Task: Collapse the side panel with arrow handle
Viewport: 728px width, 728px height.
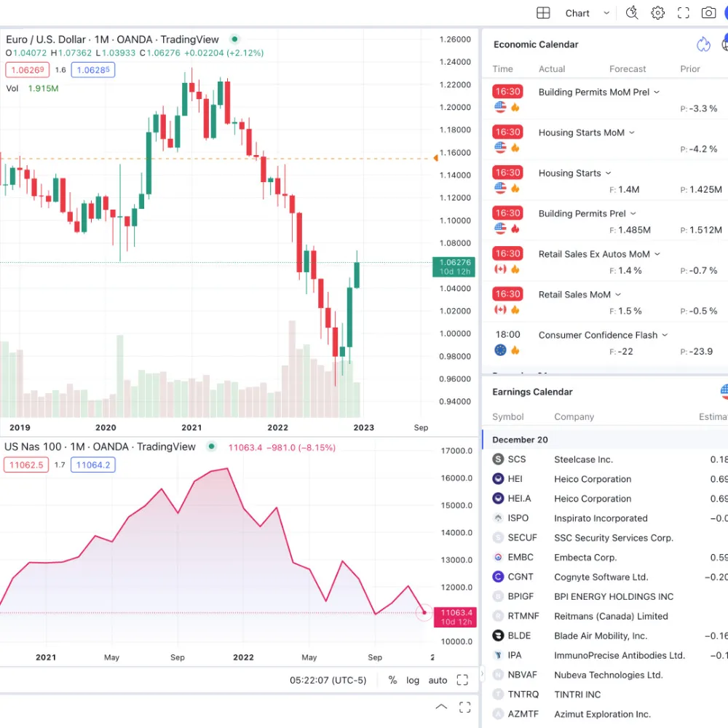Action: [x=482, y=673]
